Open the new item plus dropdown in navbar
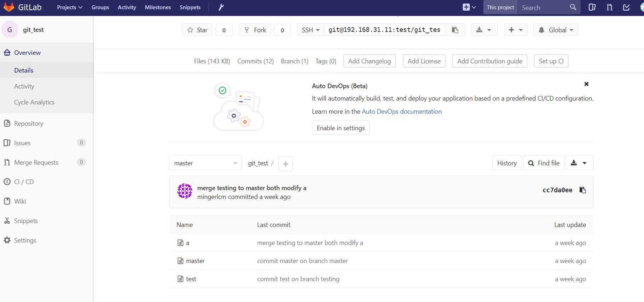This screenshot has height=302, width=644. point(469,7)
